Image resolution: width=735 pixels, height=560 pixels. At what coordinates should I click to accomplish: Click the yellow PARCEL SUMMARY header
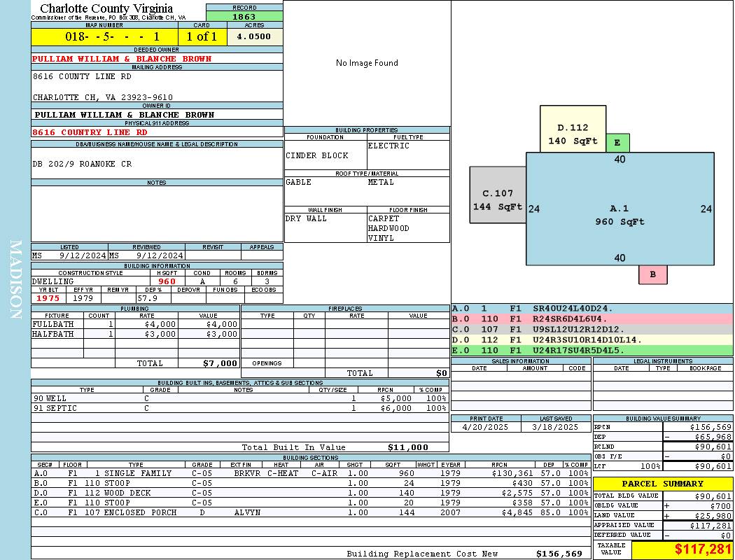click(x=663, y=484)
